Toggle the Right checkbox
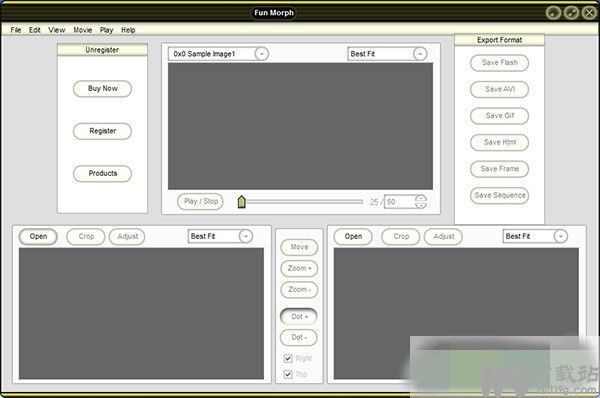600x398 pixels. pyautogui.click(x=288, y=359)
